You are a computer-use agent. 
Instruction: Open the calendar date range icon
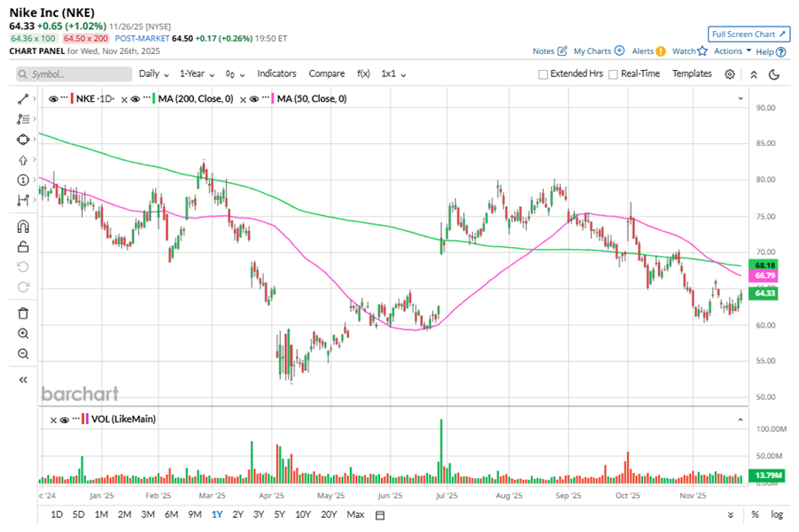[x=380, y=515]
